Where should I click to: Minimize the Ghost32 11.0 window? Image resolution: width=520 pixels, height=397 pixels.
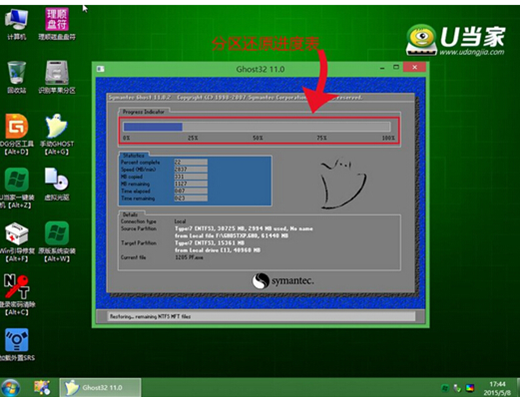[382, 68]
